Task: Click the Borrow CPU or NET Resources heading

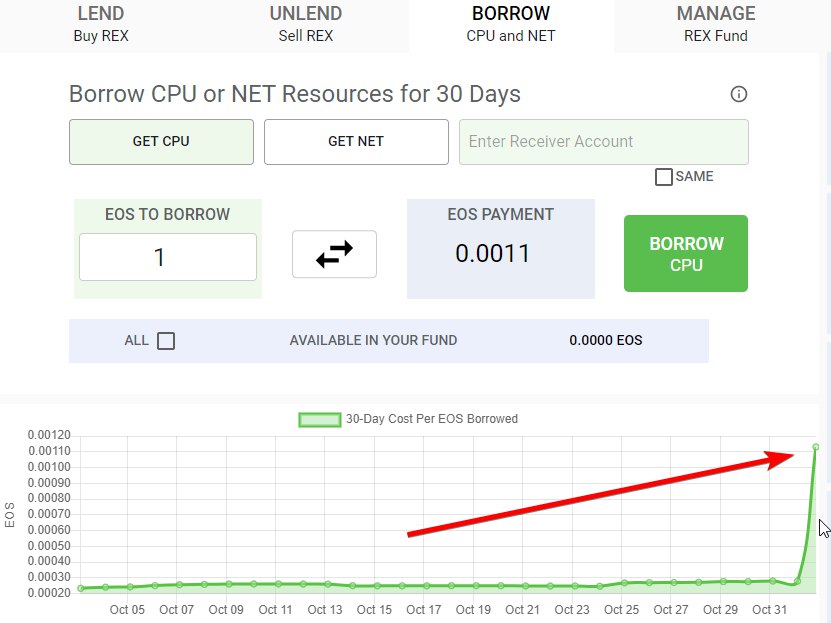Action: (295, 94)
